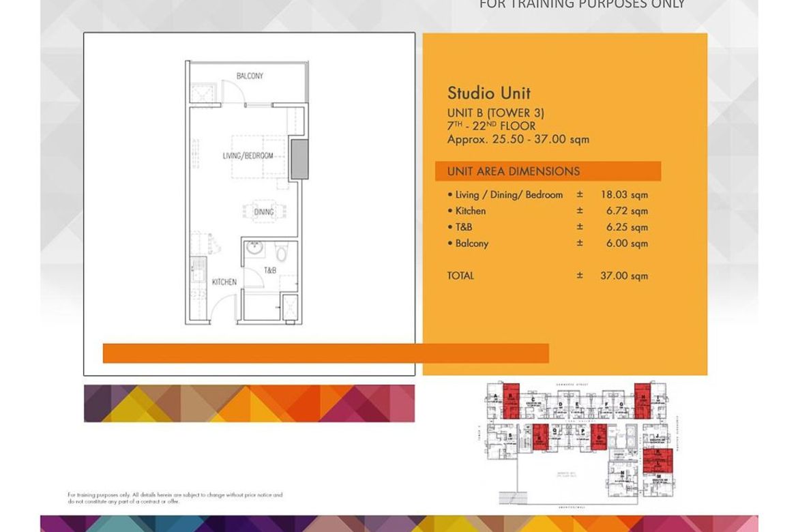The width and height of the screenshot is (798, 532).
Task: Click the "6.25 sqm" value
Action: click(x=627, y=227)
